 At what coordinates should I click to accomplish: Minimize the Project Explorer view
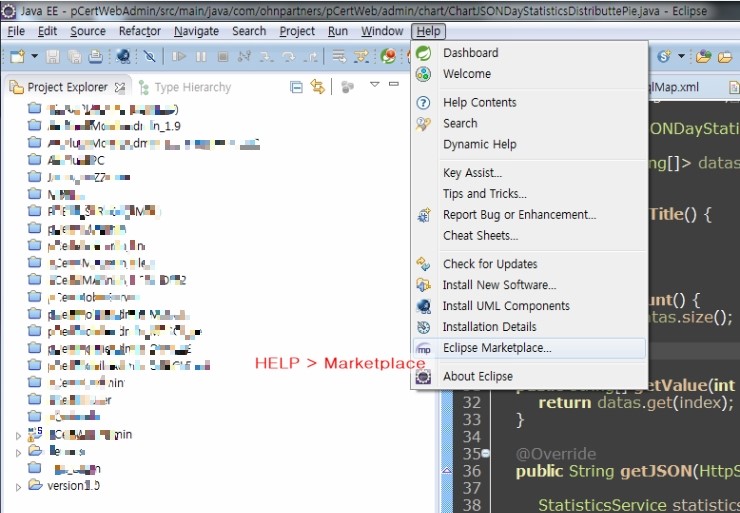click(x=394, y=84)
